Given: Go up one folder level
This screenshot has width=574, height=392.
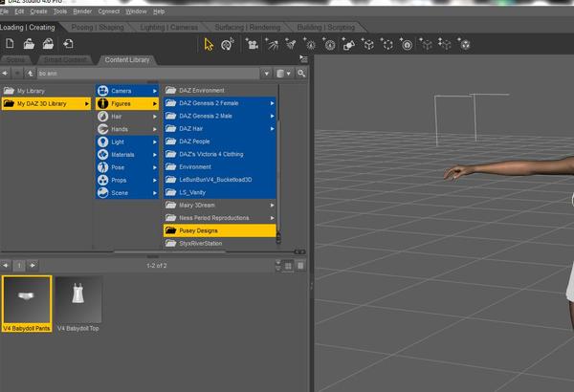Looking at the screenshot, I should 30,74.
